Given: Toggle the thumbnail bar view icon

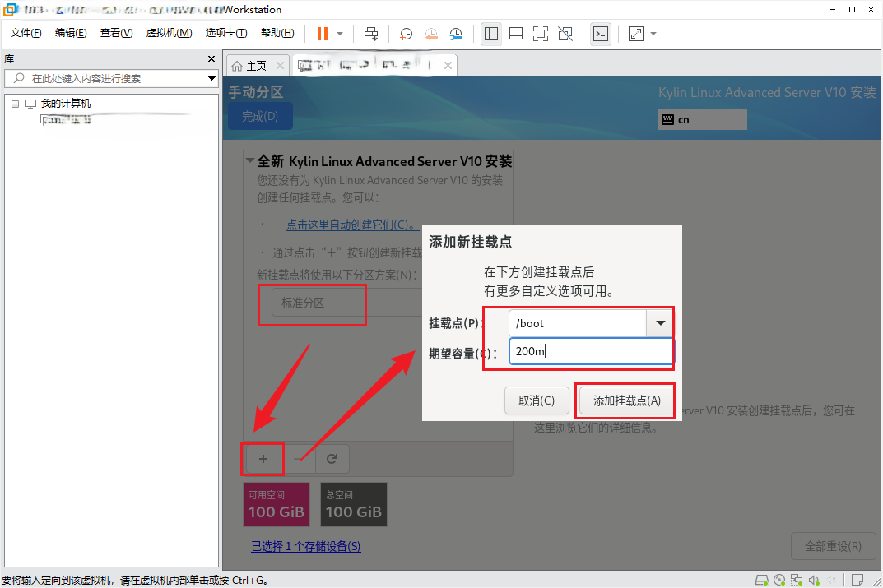Looking at the screenshot, I should [516, 34].
